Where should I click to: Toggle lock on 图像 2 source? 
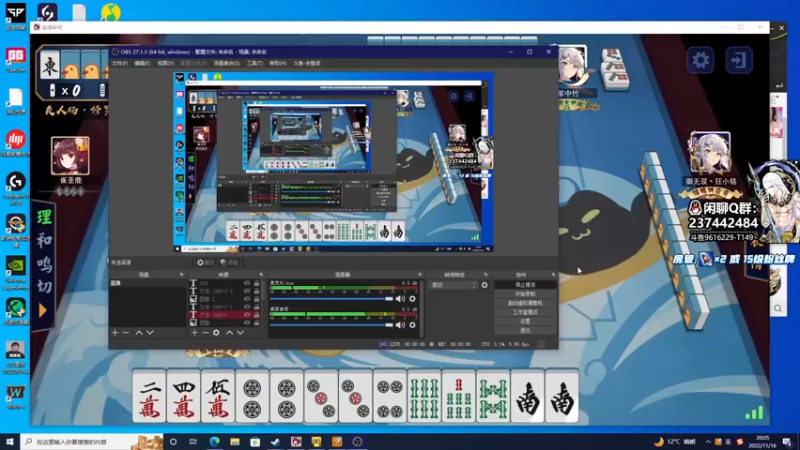point(256,299)
